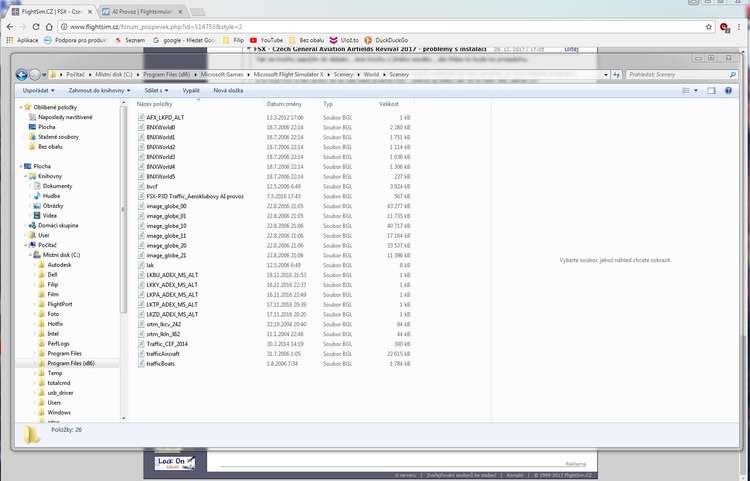Click the Prohledat Scenery search box

pyautogui.click(x=681, y=75)
